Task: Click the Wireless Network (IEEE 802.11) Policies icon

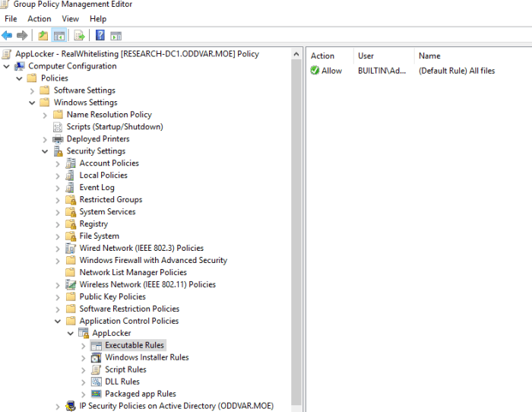Action: 71,284
